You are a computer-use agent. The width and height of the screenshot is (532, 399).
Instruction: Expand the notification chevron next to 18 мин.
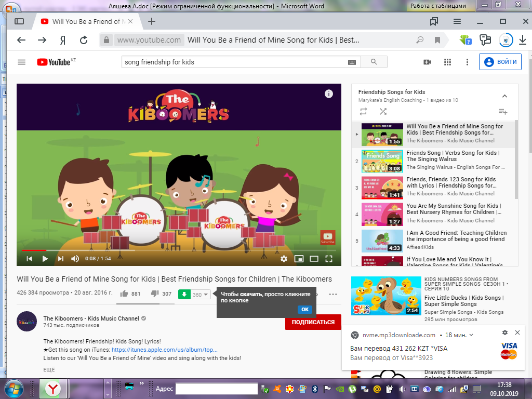point(471,335)
